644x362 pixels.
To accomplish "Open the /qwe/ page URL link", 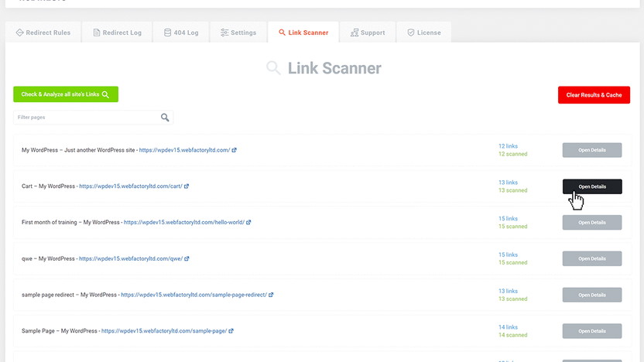I will point(131,258).
